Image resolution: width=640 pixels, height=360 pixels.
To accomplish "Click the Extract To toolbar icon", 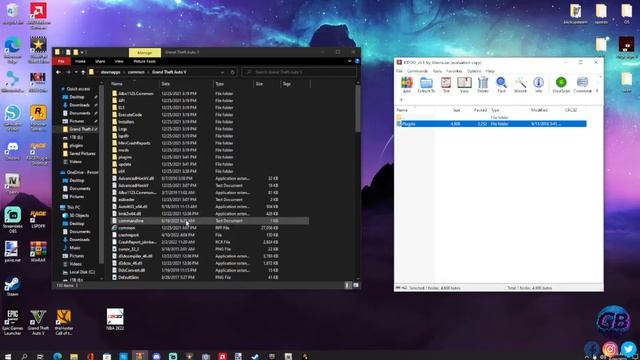I will (x=426, y=84).
